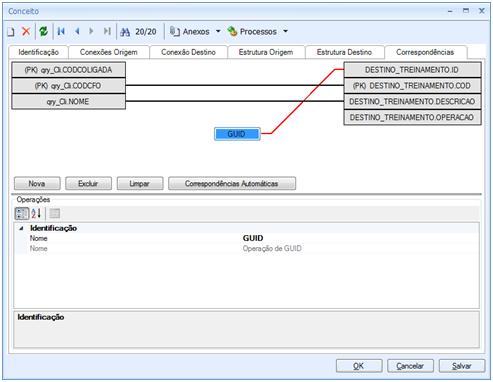Select (PK) DESTINO_TREINAMENTO.COD destination field
The image size is (493, 382).
click(x=412, y=86)
